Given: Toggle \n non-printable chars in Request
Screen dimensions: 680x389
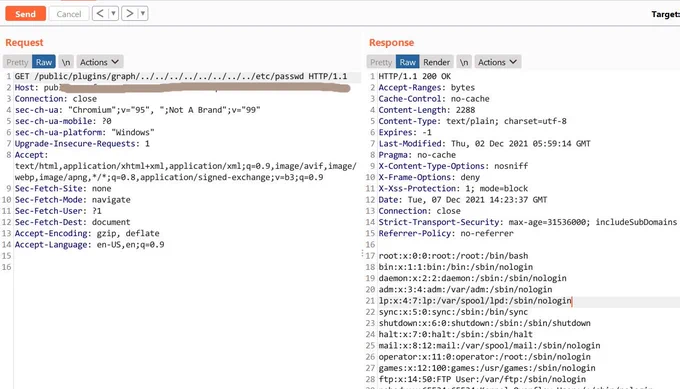Looking at the screenshot, I should [66, 62].
